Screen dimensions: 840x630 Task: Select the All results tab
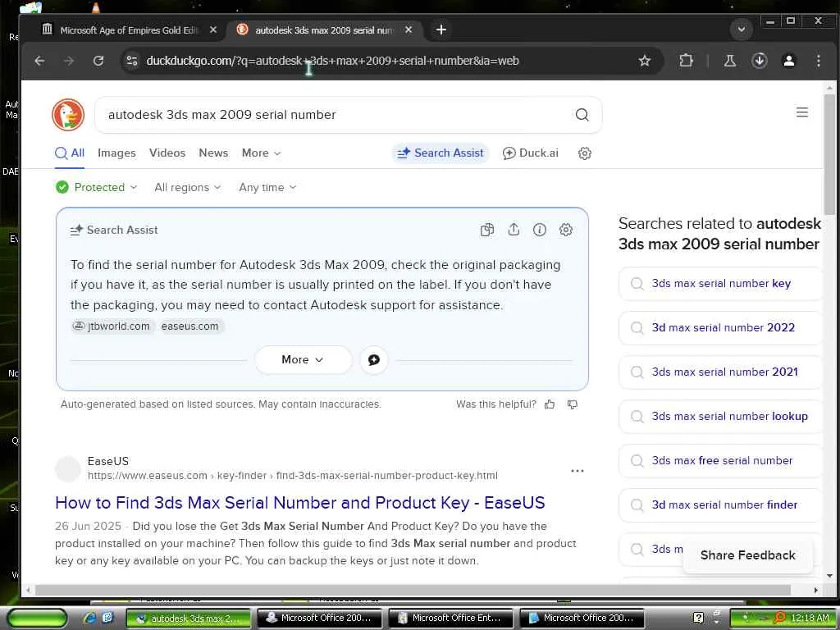(70, 153)
